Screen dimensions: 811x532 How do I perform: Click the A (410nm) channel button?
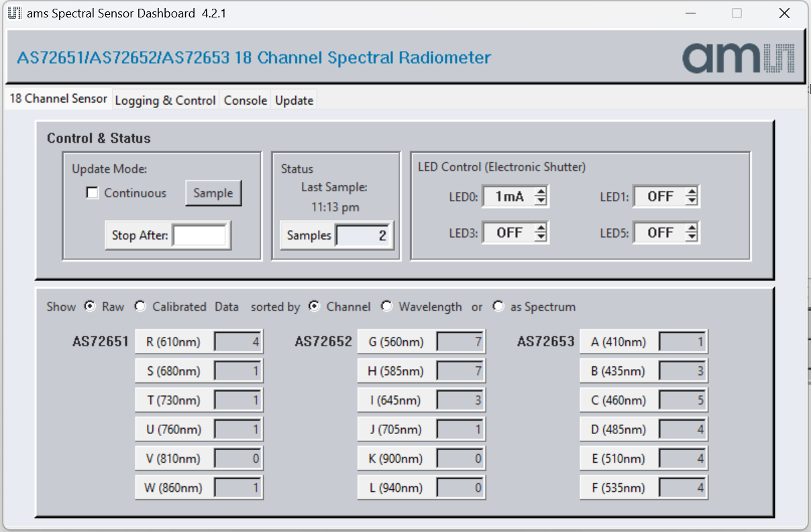click(x=618, y=342)
